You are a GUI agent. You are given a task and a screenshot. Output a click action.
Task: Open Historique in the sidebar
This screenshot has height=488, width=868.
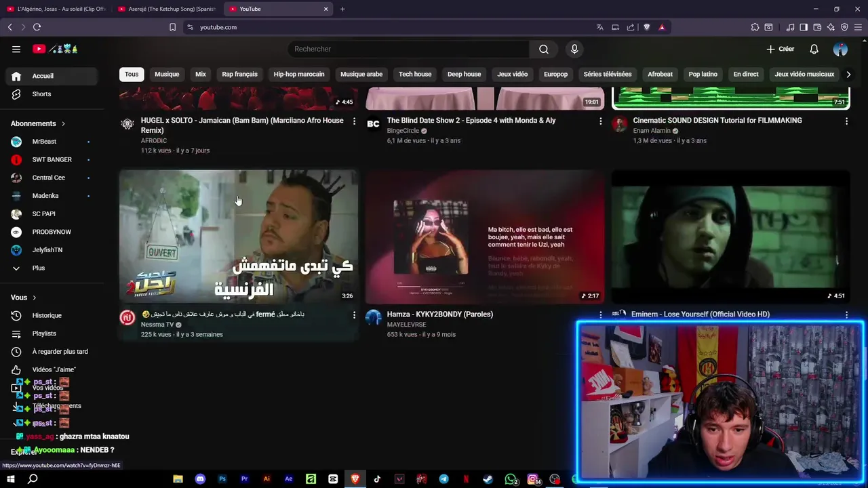[x=52, y=315]
